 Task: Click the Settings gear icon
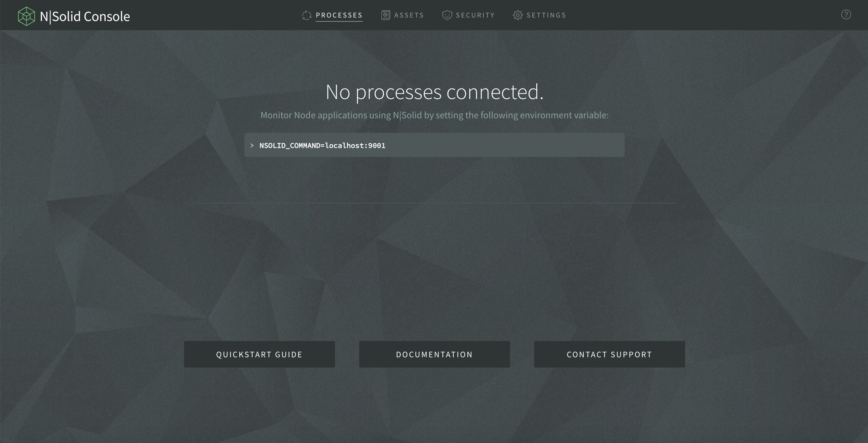tap(518, 15)
